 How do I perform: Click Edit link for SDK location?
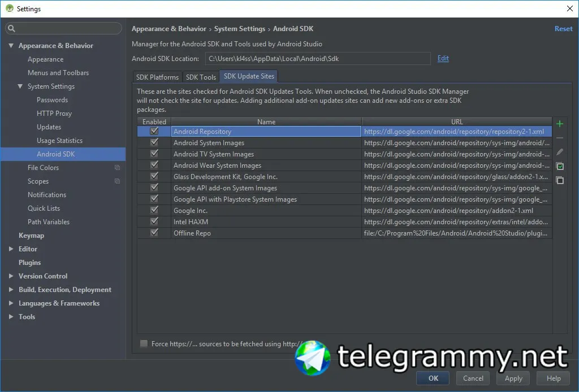(x=443, y=58)
